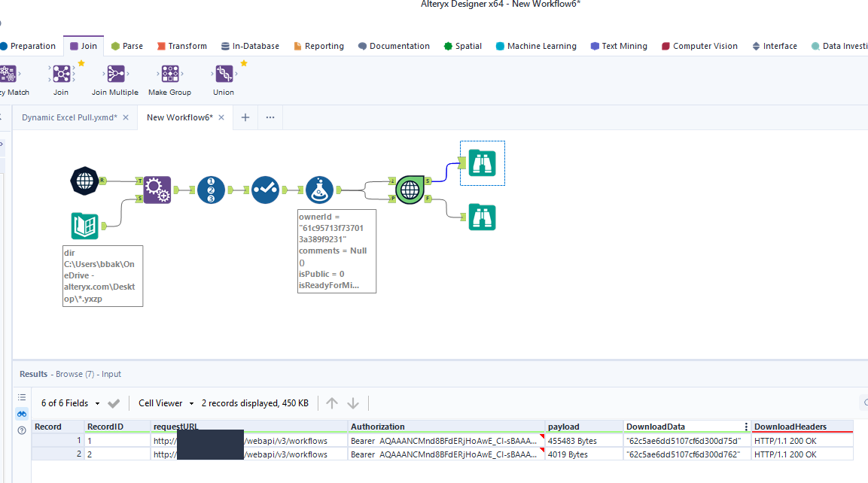The height and width of the screenshot is (483, 868).
Task: Click the down arrow to view next record
Action: coord(352,402)
